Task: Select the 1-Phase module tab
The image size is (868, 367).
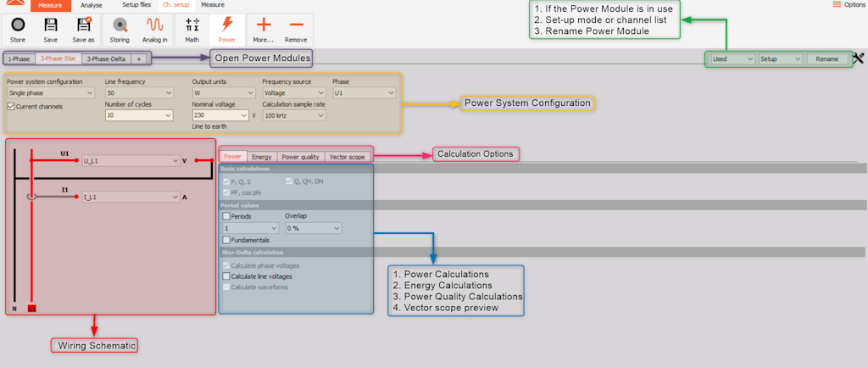Action: (19, 58)
